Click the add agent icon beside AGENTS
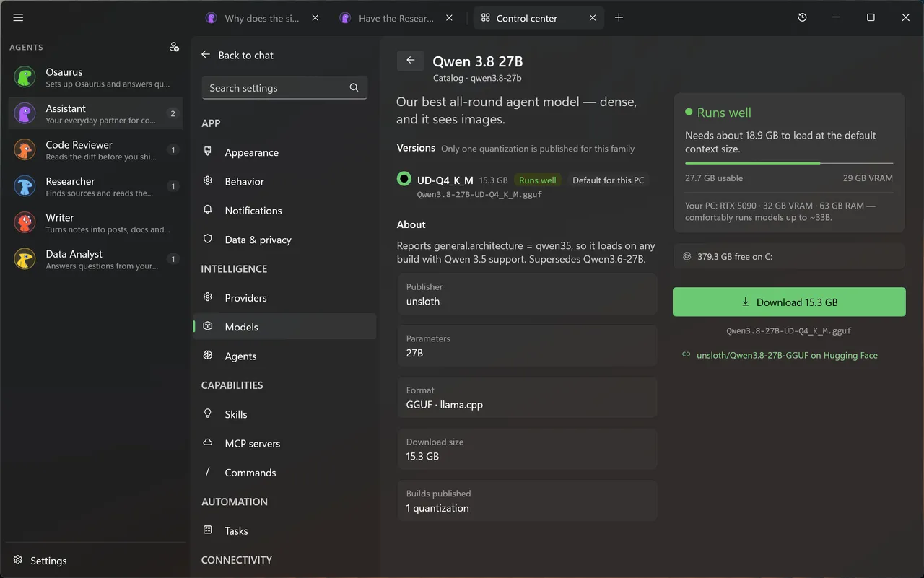The width and height of the screenshot is (924, 578). point(174,47)
